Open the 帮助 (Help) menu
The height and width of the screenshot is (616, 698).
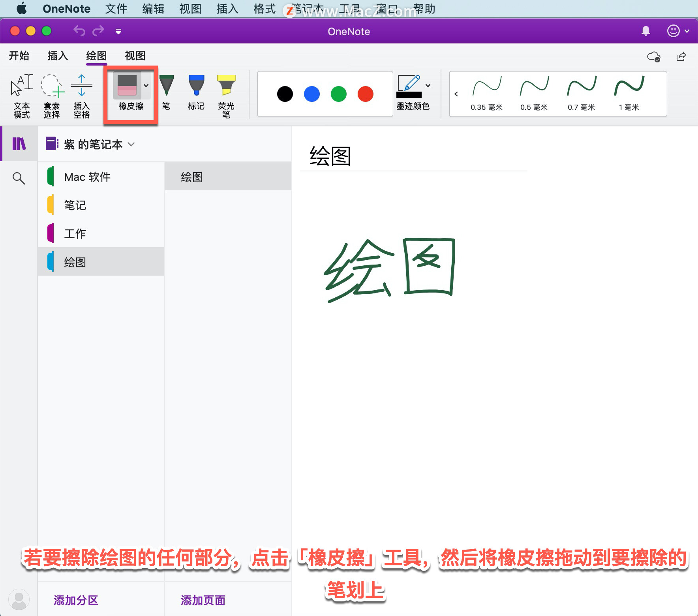tap(424, 9)
